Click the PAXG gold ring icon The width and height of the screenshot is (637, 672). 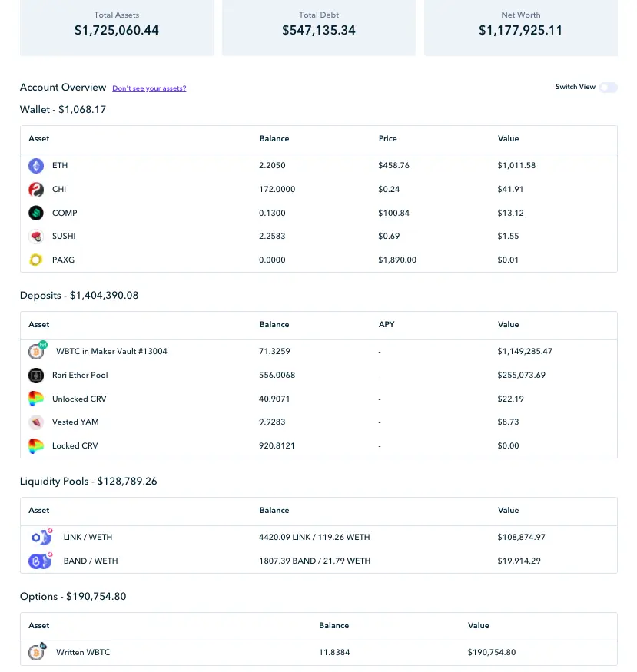pos(36,260)
